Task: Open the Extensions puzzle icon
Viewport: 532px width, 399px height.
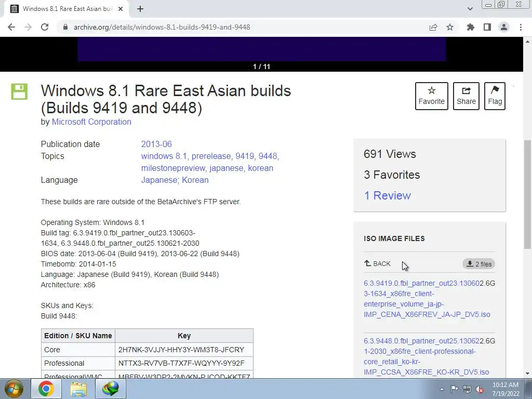Action: (x=470, y=27)
